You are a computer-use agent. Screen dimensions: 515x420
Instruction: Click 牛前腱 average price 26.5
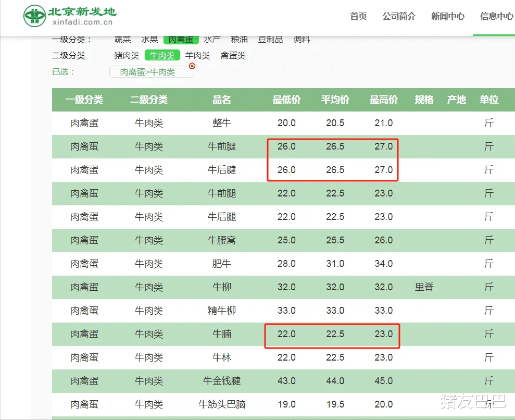[335, 146]
